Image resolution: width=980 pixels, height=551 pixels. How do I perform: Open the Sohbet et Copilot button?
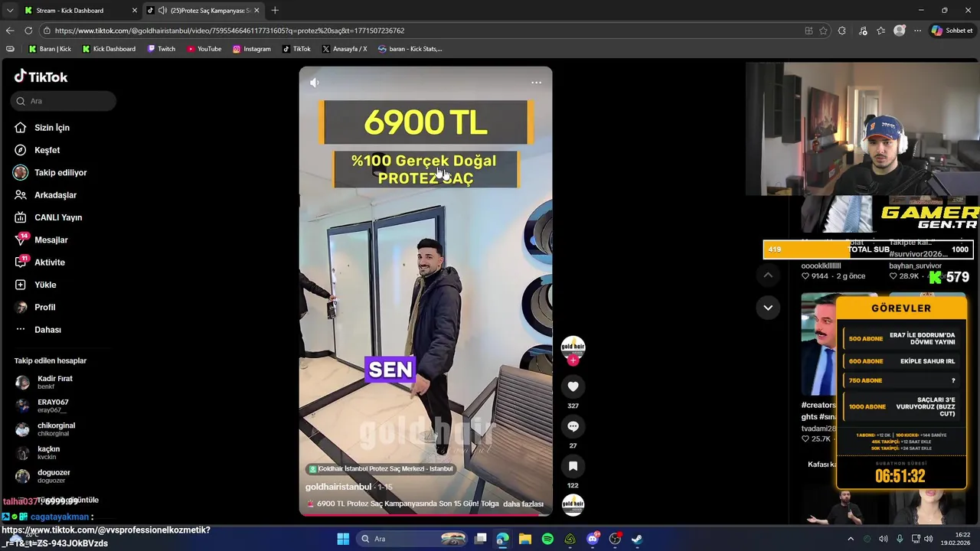click(x=952, y=31)
